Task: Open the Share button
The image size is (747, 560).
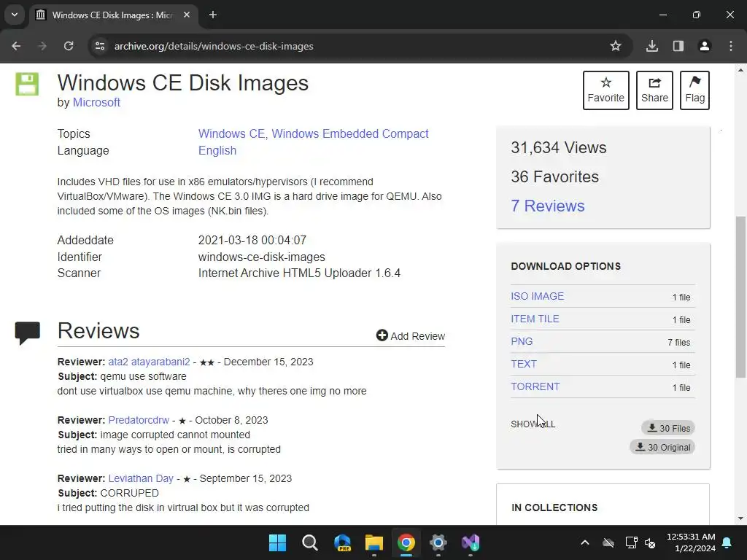Action: 654,90
